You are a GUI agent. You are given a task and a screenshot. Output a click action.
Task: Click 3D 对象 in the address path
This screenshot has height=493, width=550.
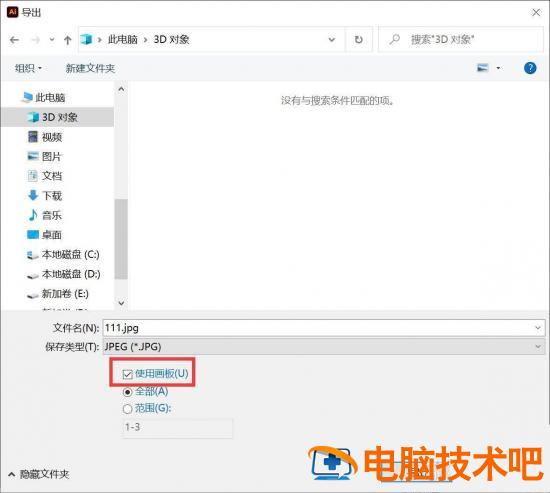point(172,39)
